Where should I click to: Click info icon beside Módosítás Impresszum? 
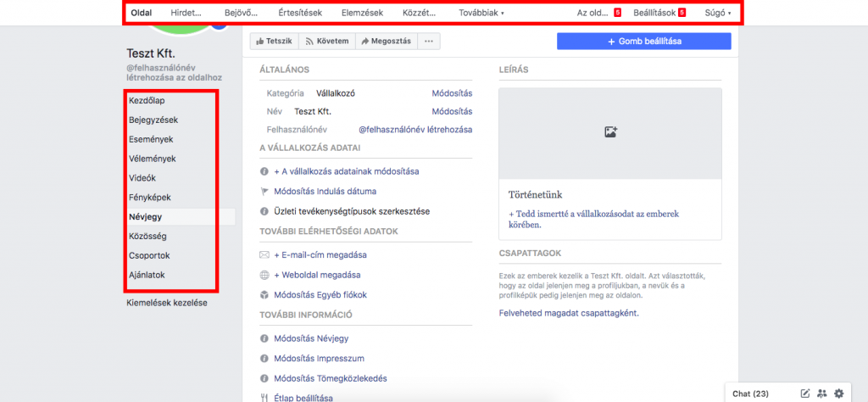[264, 359]
